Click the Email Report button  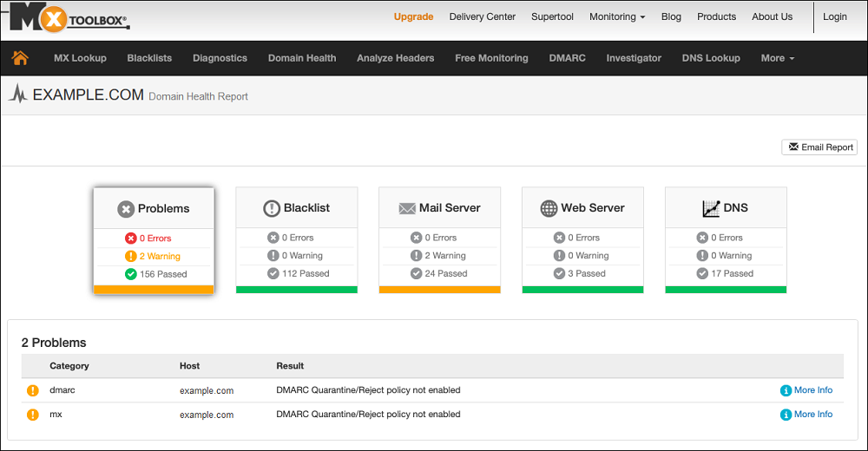(x=819, y=147)
